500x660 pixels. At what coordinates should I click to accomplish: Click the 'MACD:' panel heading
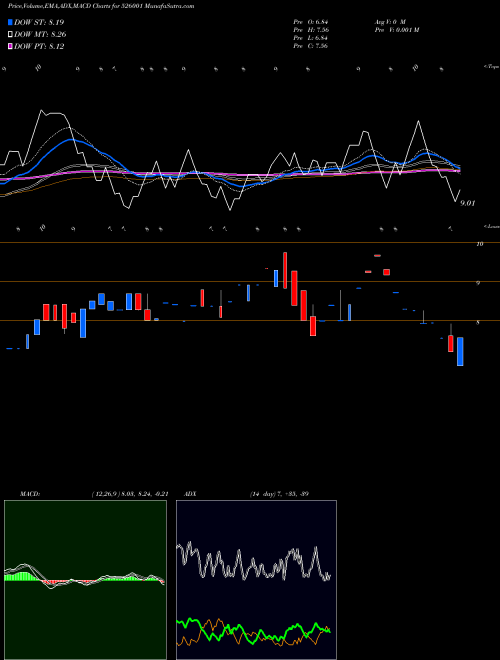coord(30,494)
